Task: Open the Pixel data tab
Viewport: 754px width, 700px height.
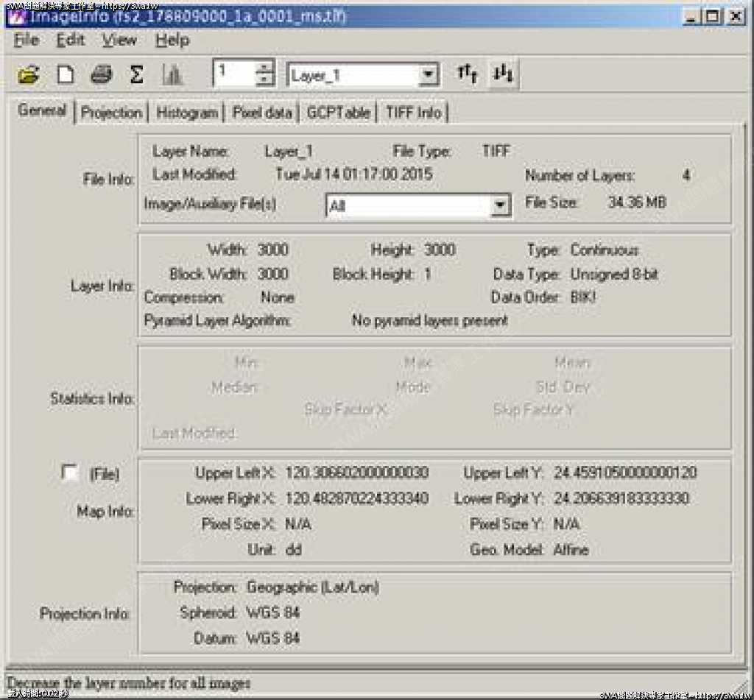Action: [262, 113]
